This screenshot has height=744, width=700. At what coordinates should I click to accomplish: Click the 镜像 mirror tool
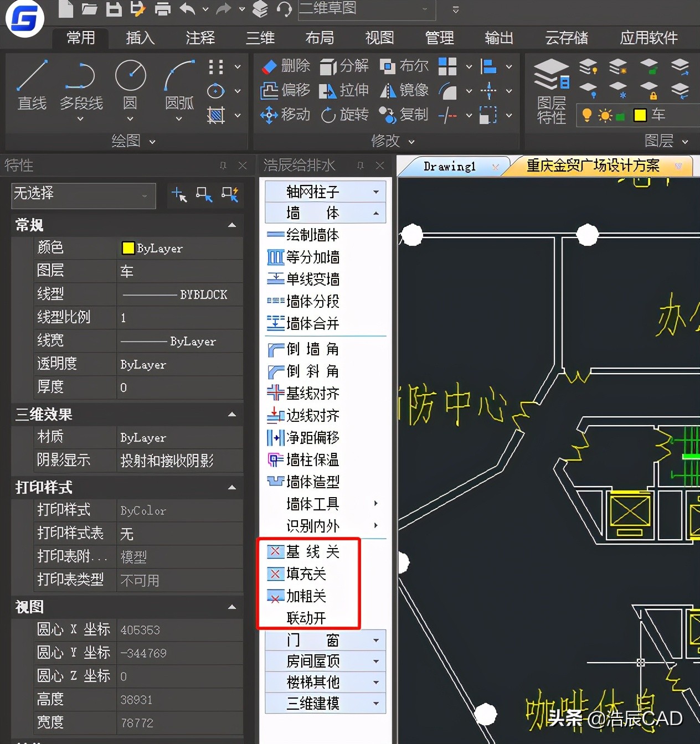[x=404, y=90]
